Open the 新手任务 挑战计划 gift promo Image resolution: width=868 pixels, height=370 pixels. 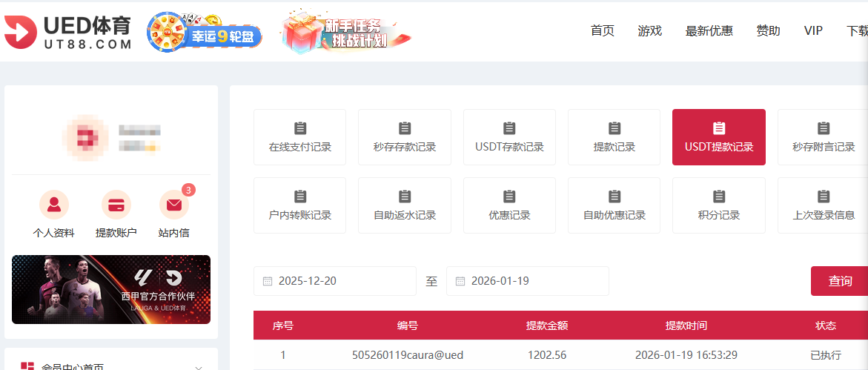pos(345,32)
